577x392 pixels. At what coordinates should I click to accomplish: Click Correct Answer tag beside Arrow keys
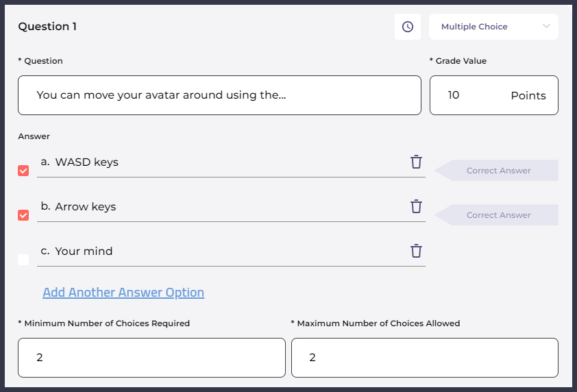click(x=498, y=215)
